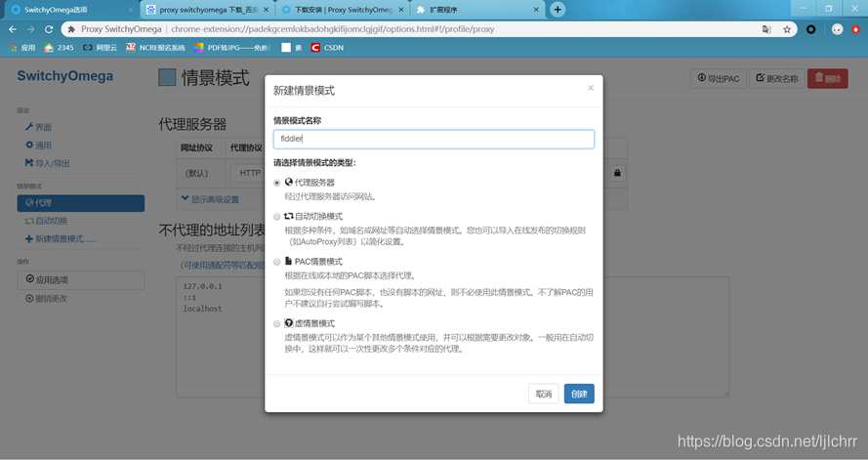Click 新建情景模式 in the sidebar
Viewport: 868px width, 460px height.
click(x=61, y=239)
